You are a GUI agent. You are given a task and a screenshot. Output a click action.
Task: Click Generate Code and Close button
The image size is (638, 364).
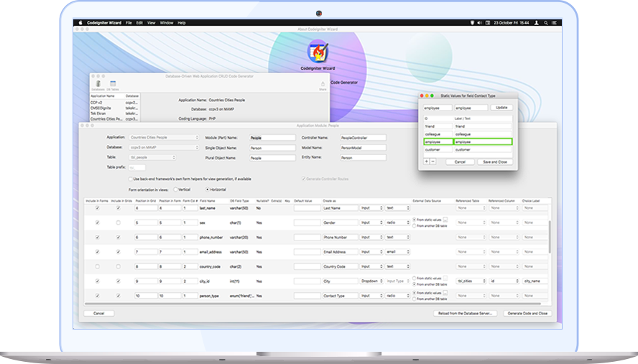527,313
